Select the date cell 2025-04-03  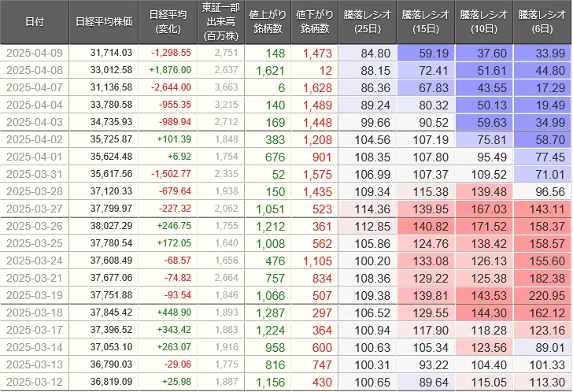pyautogui.click(x=35, y=122)
